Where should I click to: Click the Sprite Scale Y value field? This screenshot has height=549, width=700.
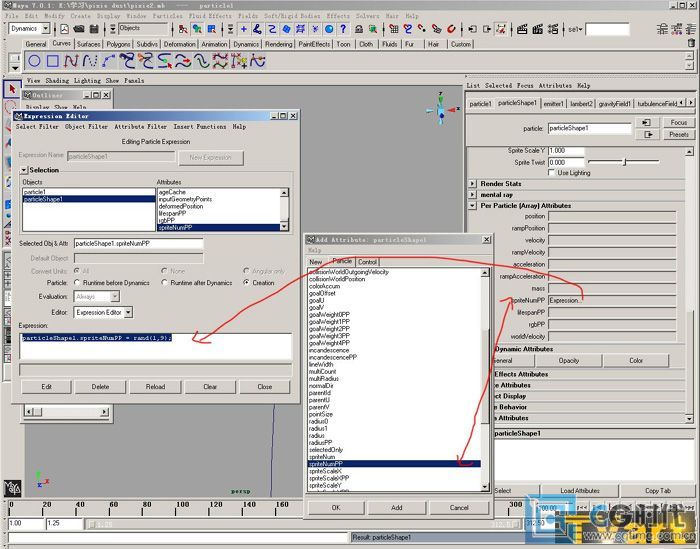(x=566, y=150)
